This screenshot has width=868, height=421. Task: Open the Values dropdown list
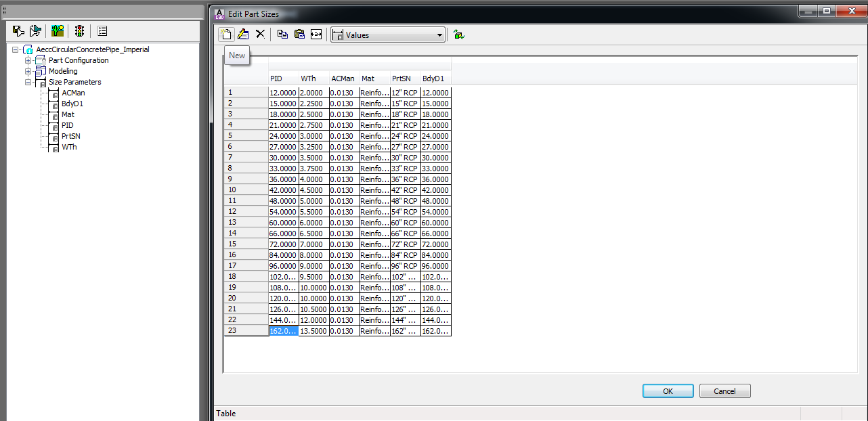(440, 35)
